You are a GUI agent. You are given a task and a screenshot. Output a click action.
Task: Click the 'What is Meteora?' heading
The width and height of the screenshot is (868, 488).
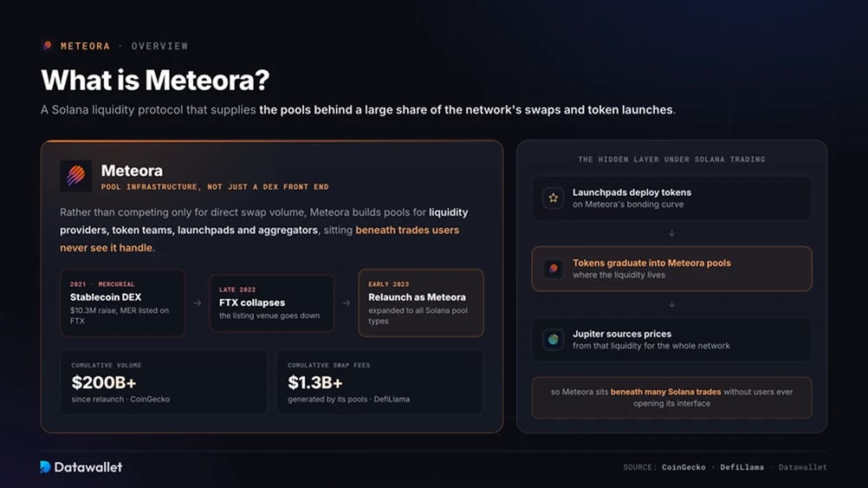pos(155,80)
